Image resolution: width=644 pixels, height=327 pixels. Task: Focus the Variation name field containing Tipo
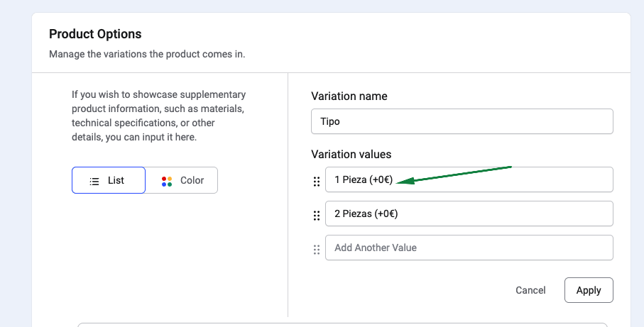tap(462, 121)
